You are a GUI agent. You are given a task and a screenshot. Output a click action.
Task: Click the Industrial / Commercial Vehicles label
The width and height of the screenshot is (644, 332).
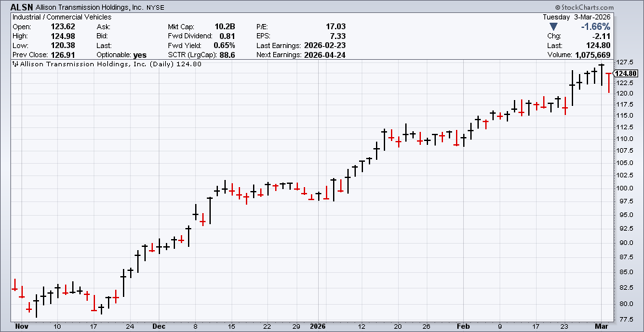[62, 17]
